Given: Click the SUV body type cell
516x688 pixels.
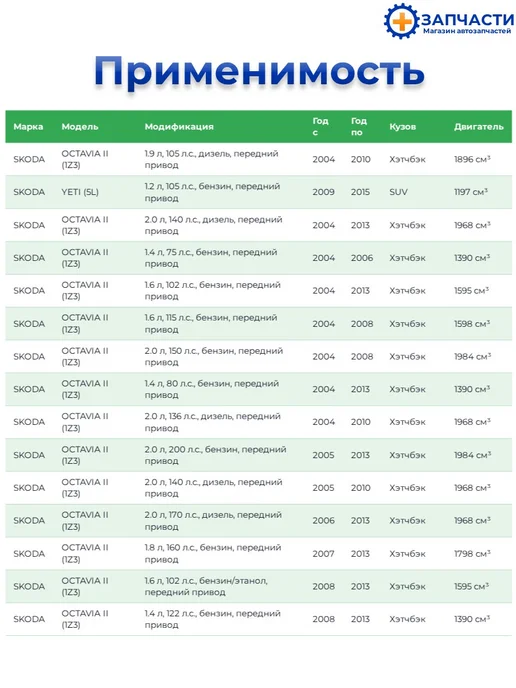Looking at the screenshot, I should [398, 192].
